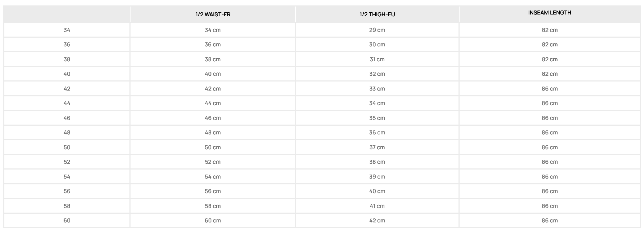Screen dimensions: 644x230
Task: Select the size 42 row label
Action: click(x=67, y=89)
